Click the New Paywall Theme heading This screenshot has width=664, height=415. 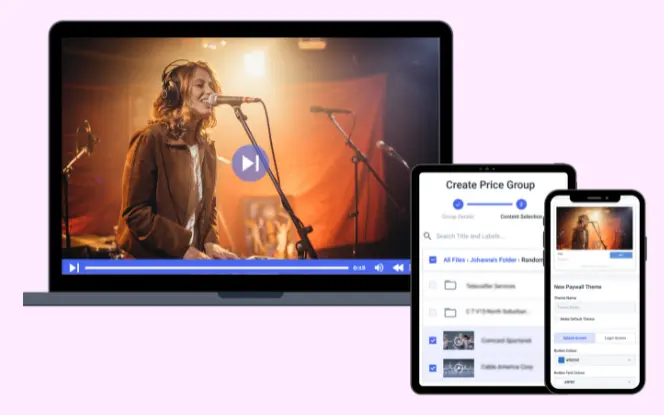(x=578, y=287)
